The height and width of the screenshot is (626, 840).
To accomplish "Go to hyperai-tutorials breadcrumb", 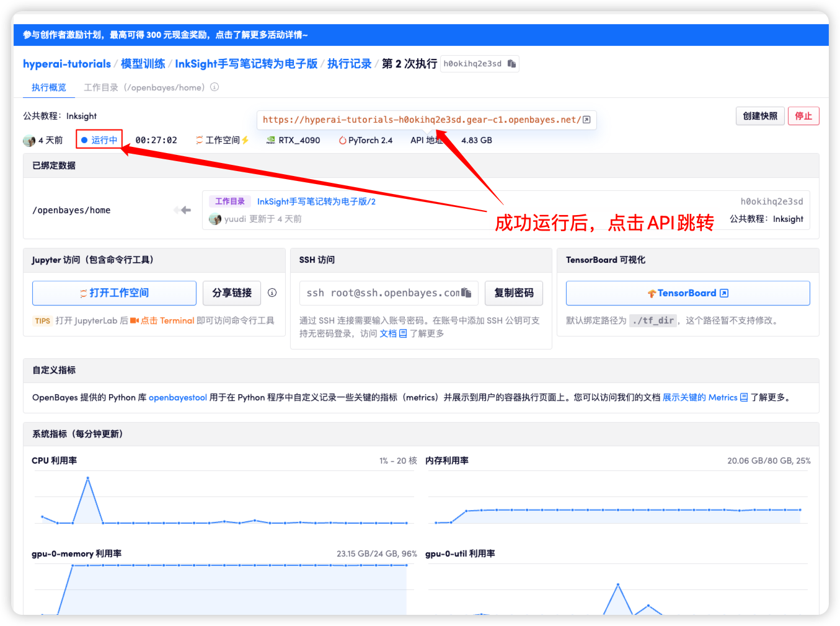I will coord(67,64).
